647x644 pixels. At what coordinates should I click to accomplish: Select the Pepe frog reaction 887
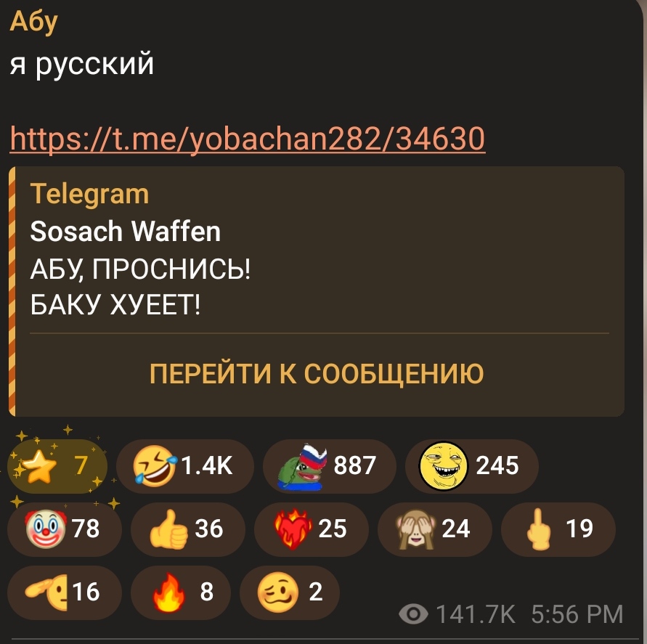click(x=329, y=466)
